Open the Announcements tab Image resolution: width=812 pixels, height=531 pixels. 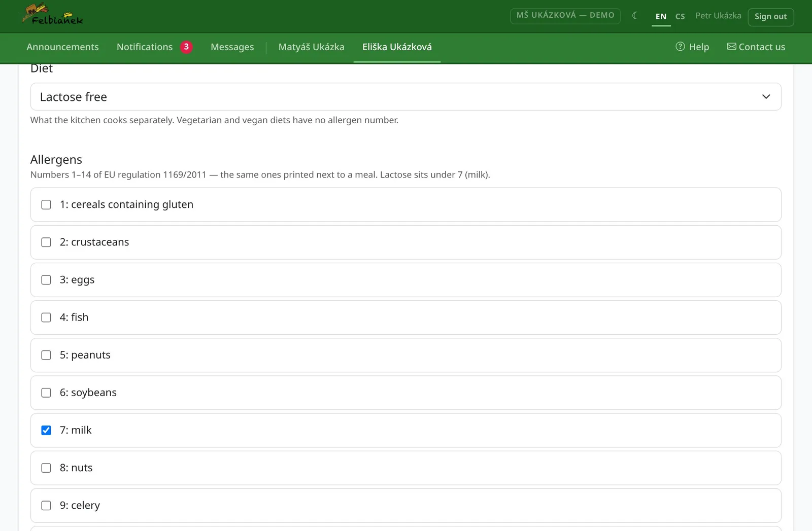coord(63,47)
